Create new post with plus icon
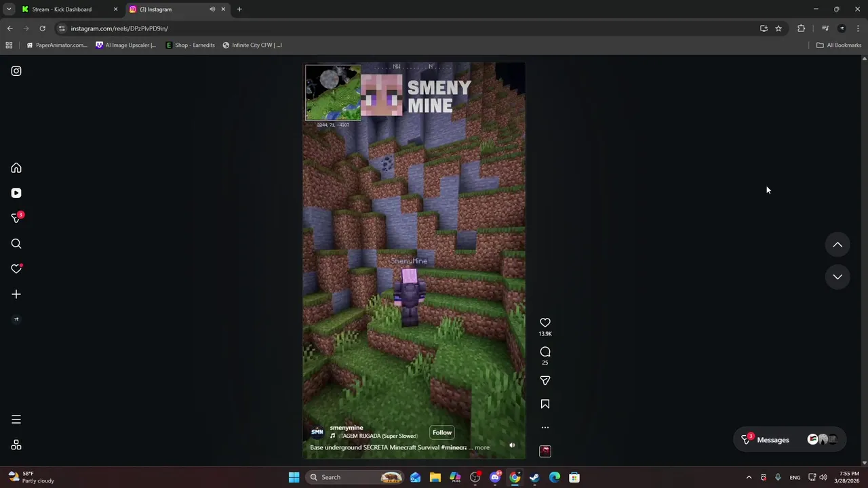The image size is (868, 488). click(16, 294)
